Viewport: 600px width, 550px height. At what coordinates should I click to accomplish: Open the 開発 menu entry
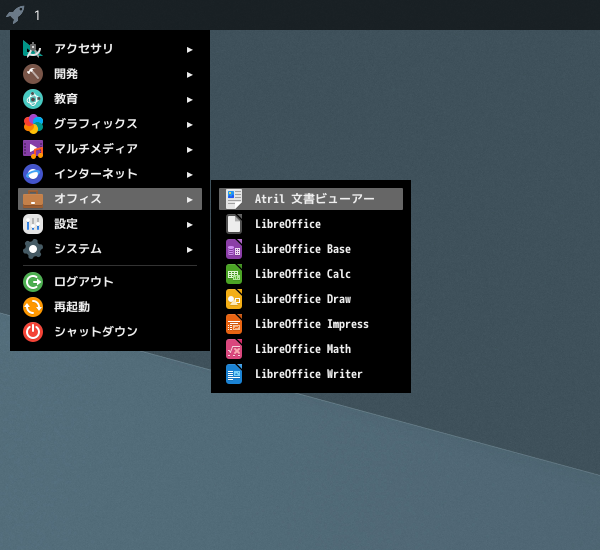(x=110, y=74)
